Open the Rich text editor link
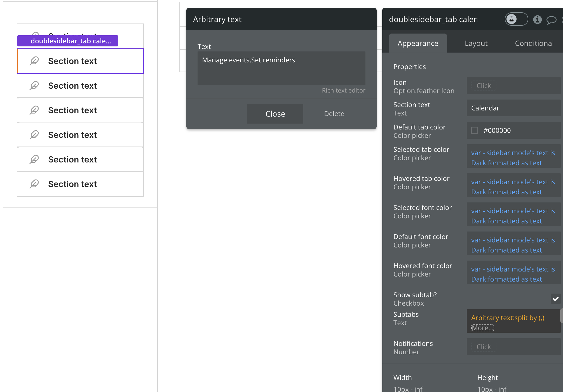 [x=343, y=91]
